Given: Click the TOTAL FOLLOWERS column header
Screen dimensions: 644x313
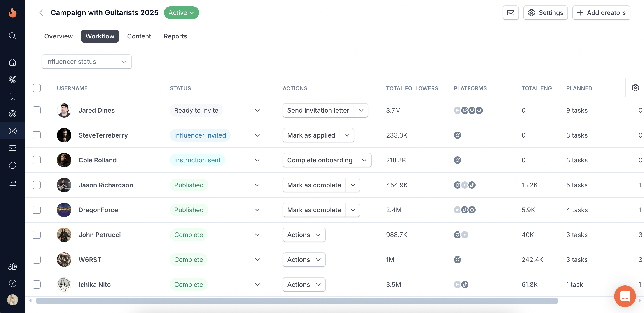Looking at the screenshot, I should point(412,88).
